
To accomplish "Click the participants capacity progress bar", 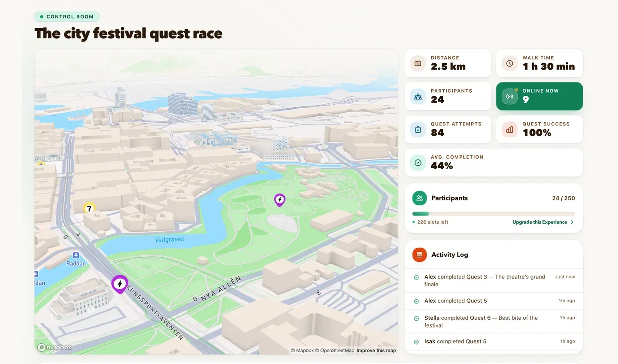I will click(x=494, y=214).
